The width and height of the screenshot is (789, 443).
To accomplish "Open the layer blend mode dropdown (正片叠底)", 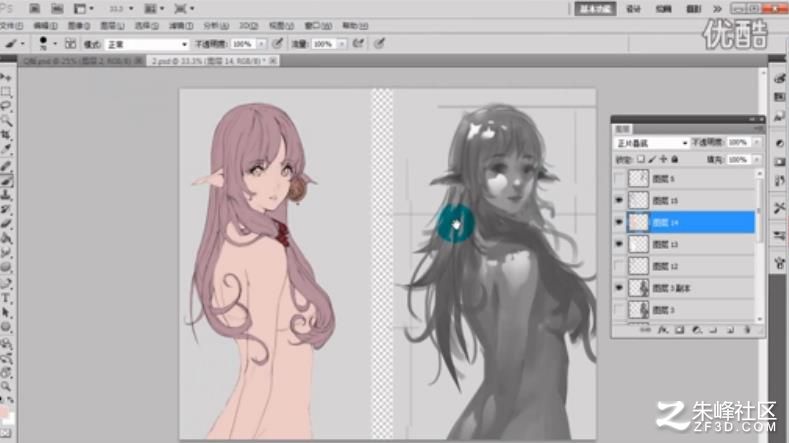I will point(651,143).
